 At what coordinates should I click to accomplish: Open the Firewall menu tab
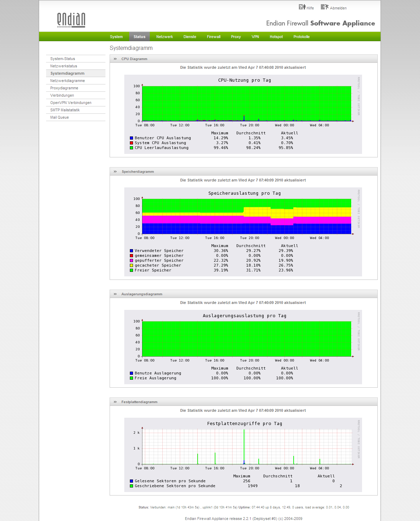pos(214,37)
